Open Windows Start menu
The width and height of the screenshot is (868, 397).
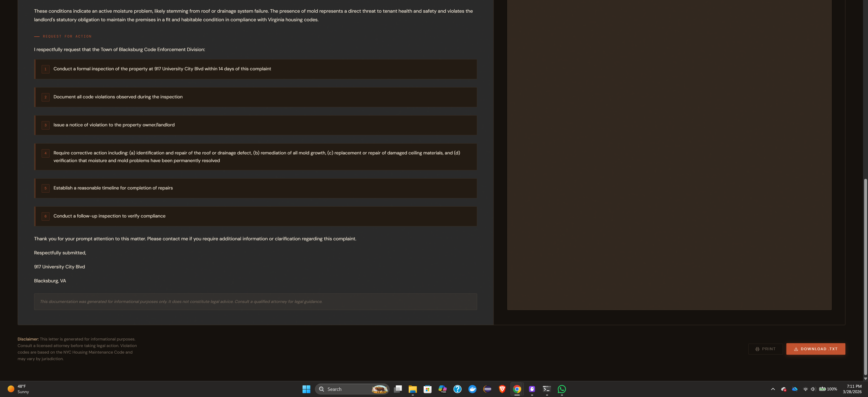pos(306,389)
